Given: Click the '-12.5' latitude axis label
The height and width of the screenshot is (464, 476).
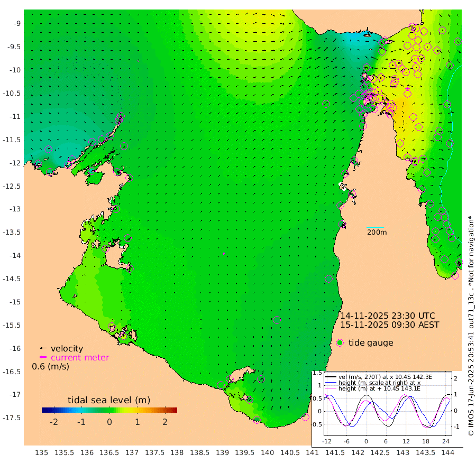Looking at the screenshot, I should 12,186.
